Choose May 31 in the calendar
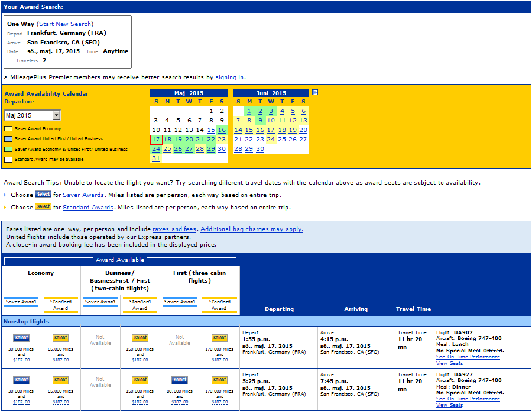This screenshot has height=411, width=532. pyautogui.click(x=156, y=158)
